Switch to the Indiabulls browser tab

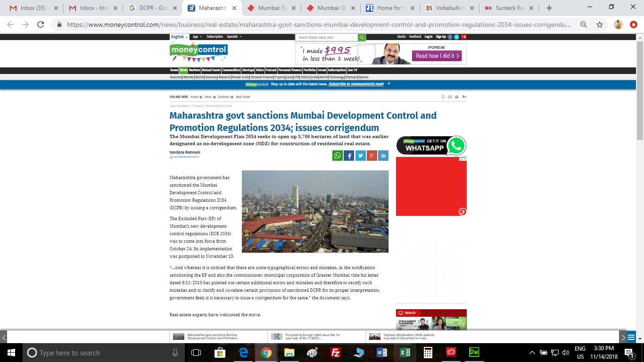tap(449, 8)
